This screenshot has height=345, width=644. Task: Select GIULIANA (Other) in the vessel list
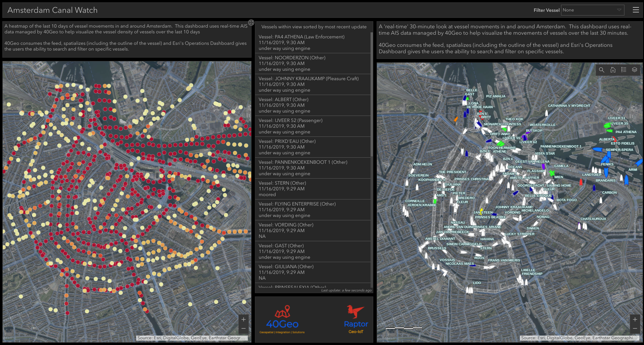pos(313,273)
